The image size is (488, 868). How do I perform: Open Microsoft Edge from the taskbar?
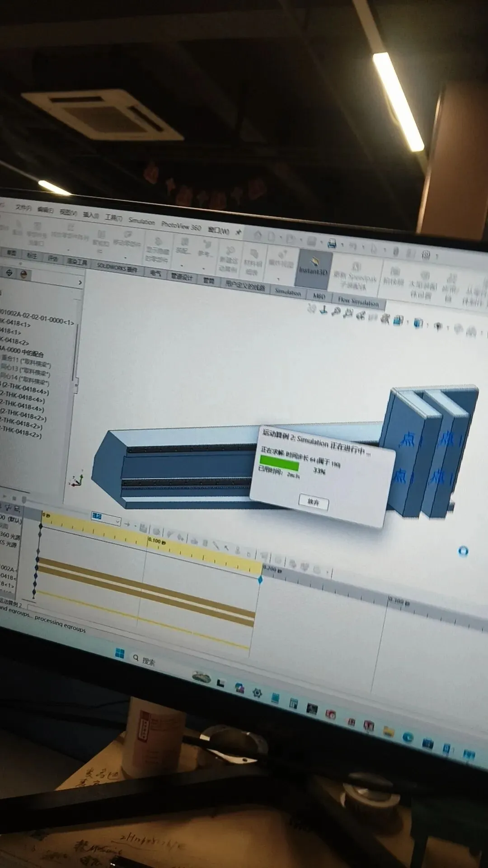point(408,737)
